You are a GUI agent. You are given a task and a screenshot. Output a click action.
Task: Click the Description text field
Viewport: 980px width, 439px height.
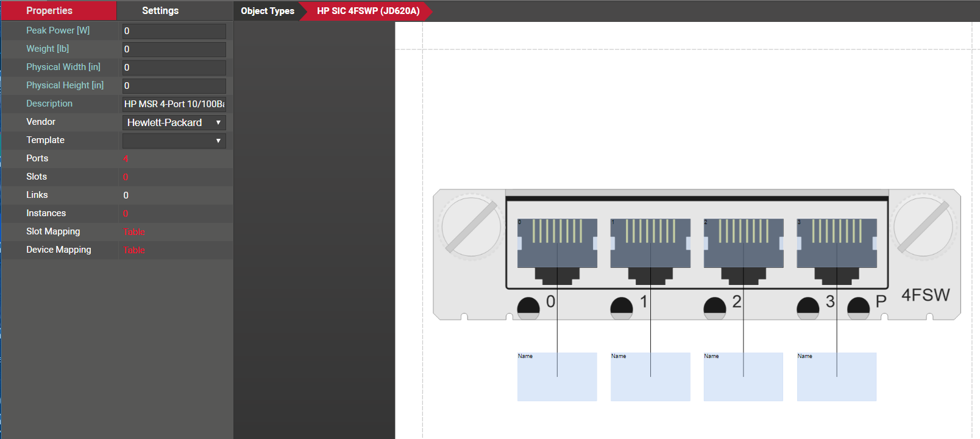pos(174,104)
